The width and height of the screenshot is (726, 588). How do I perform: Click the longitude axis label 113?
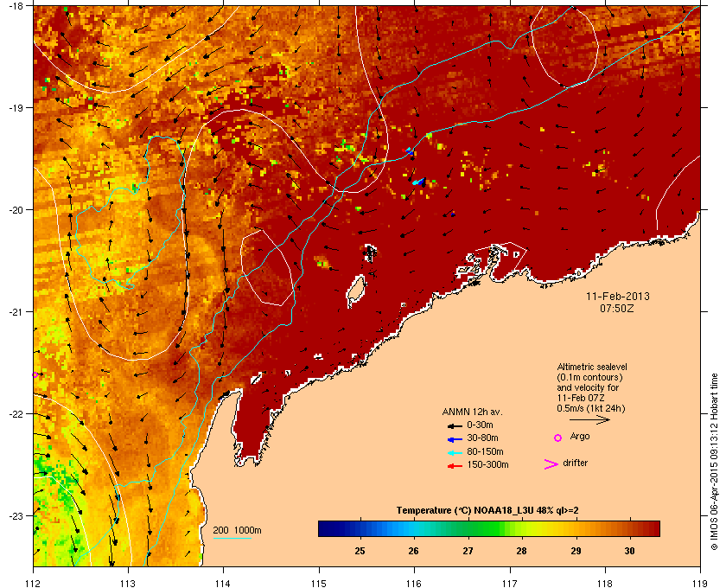click(x=128, y=584)
